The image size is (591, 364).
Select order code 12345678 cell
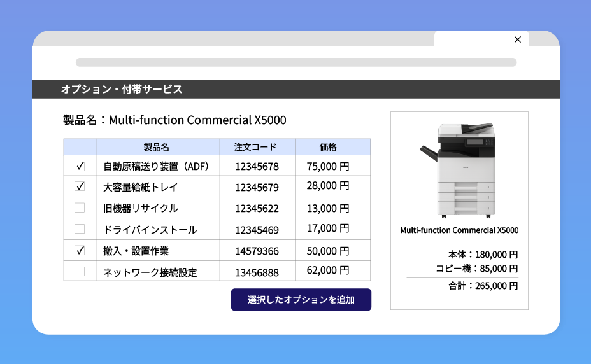click(x=257, y=167)
